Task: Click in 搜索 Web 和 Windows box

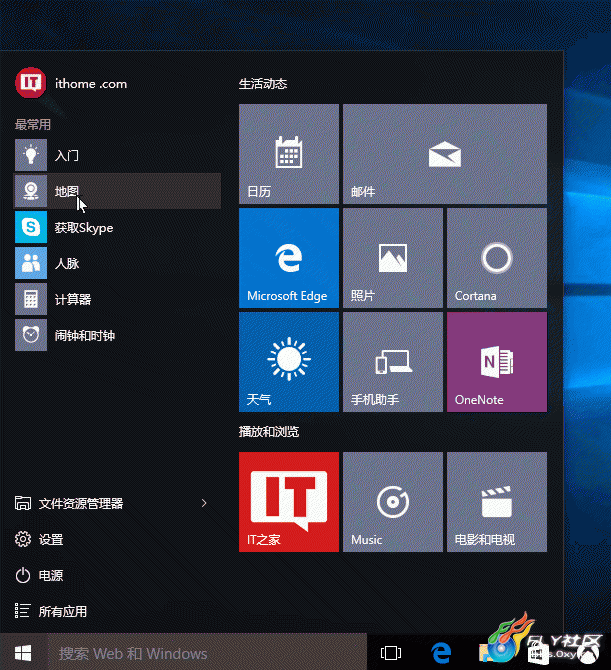Action: 207,653
